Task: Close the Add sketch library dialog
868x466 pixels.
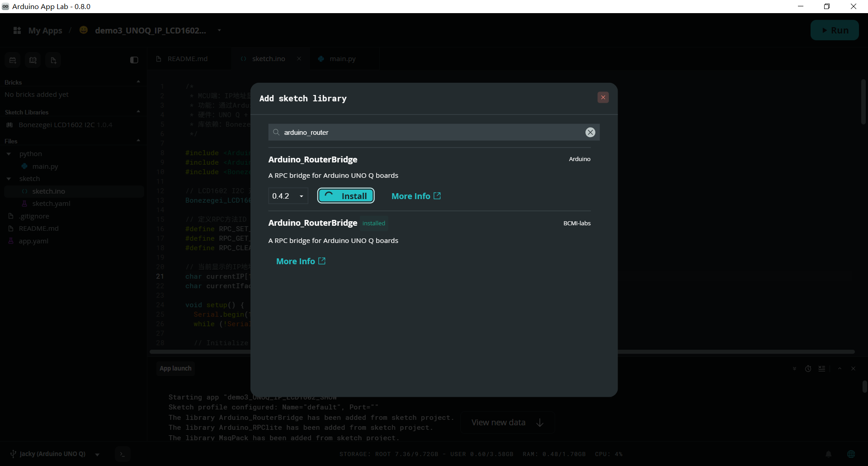Action: pos(603,98)
